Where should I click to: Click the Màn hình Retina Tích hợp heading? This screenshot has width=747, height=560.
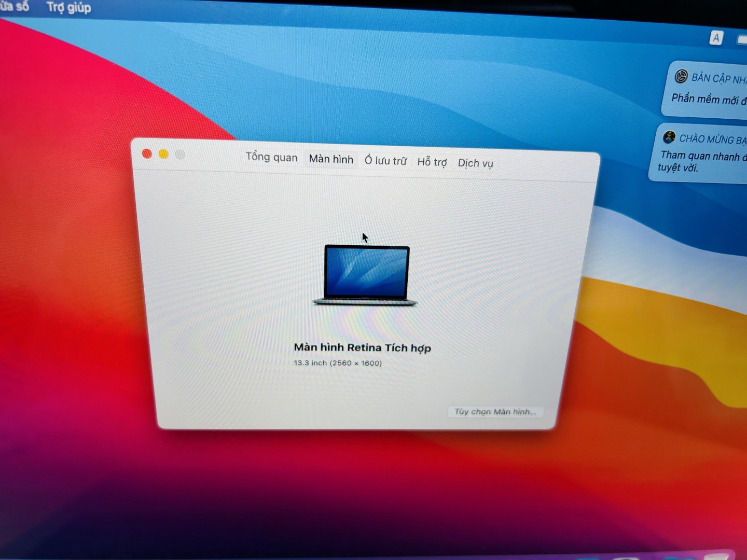coord(362,347)
